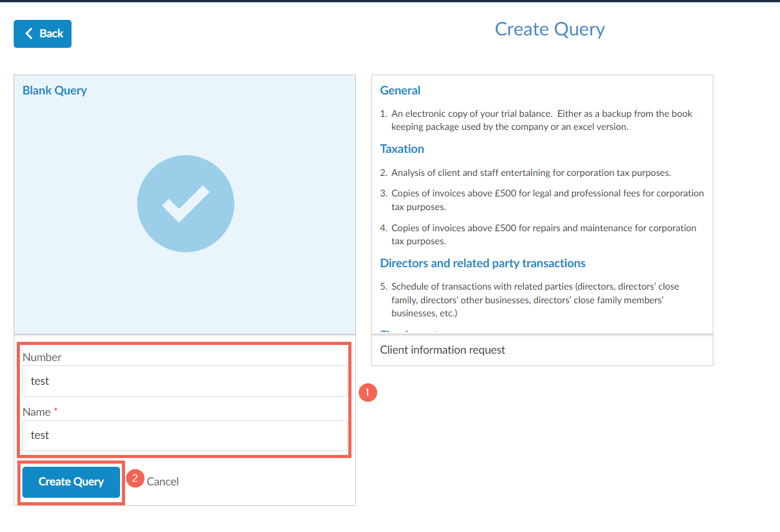Click item 3 legal and professional fees invoices
Viewport: 780px width, 532px height.
542,200
